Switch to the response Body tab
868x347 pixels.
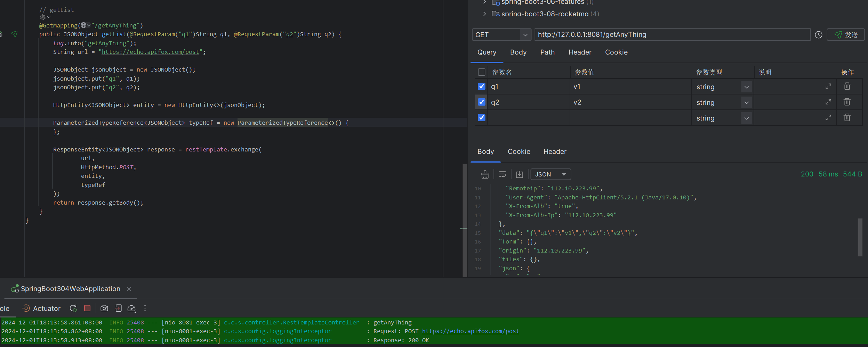tap(485, 151)
